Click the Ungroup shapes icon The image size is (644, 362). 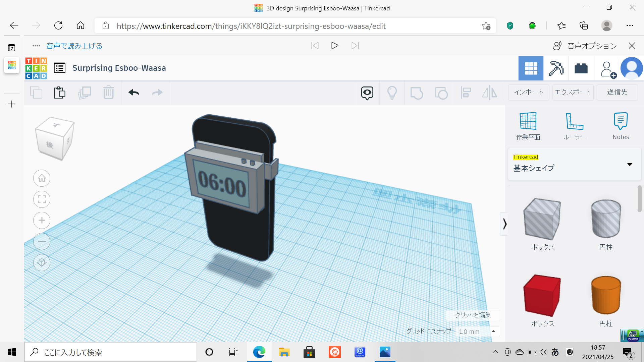coord(441,93)
